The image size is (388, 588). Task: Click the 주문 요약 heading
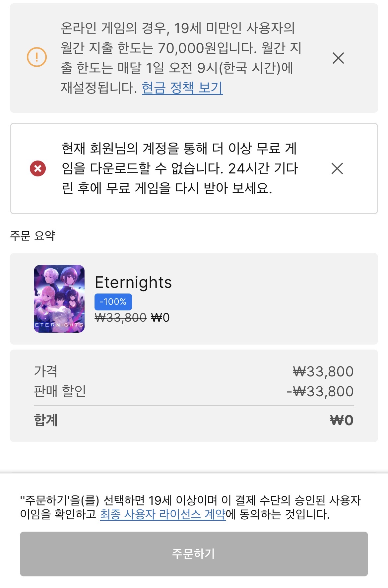32,235
